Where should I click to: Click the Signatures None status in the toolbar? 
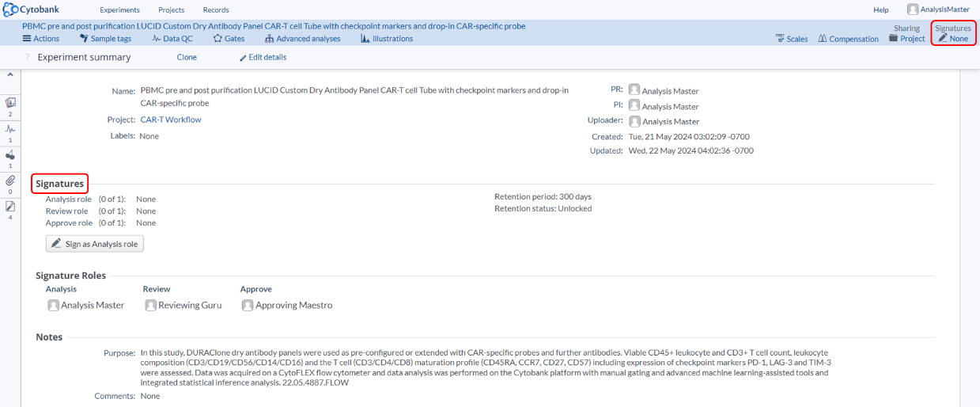tap(953, 38)
